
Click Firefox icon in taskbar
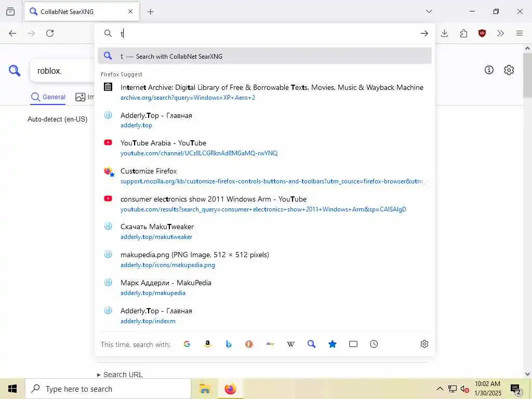pos(230,389)
